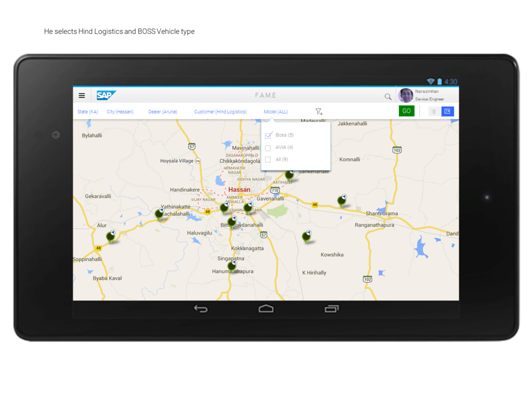The image size is (532, 417).
Task: Switch to map view icon
Action: pyautogui.click(x=447, y=111)
